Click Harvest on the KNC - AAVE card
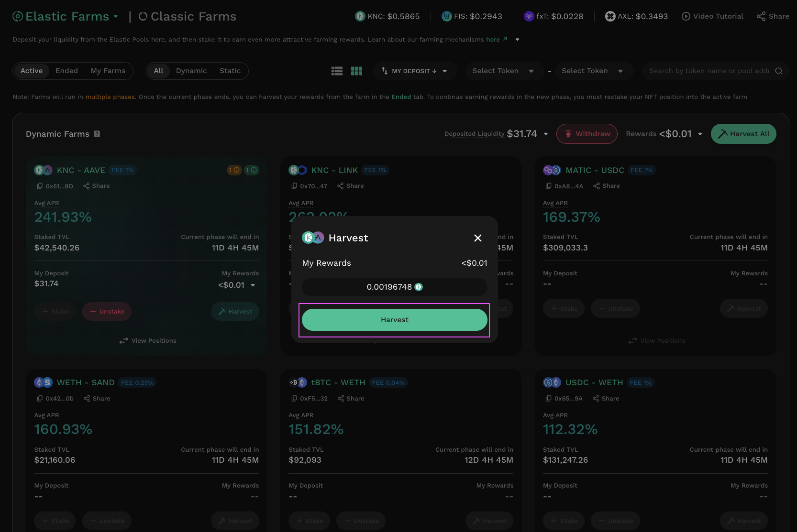797x532 pixels. pyautogui.click(x=235, y=311)
